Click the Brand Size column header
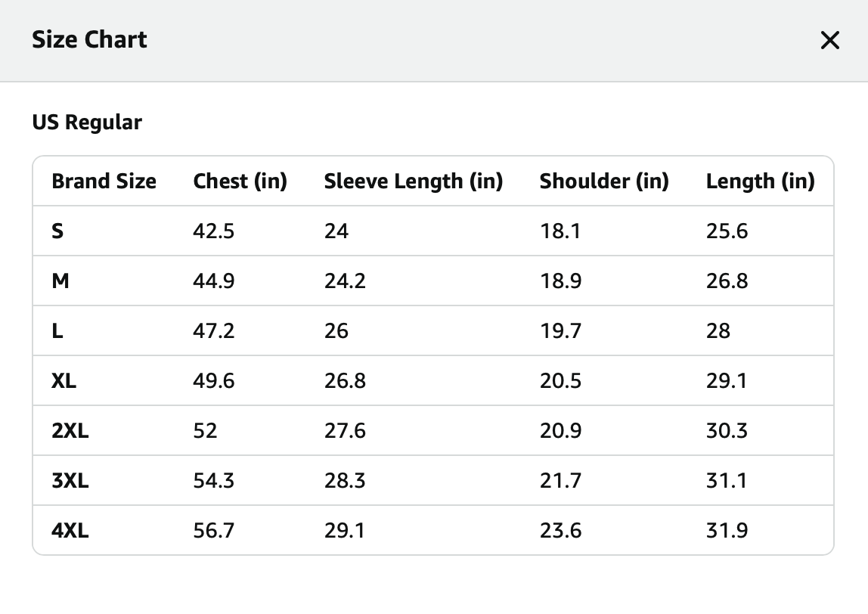Image resolution: width=868 pixels, height=614 pixels. point(104,181)
